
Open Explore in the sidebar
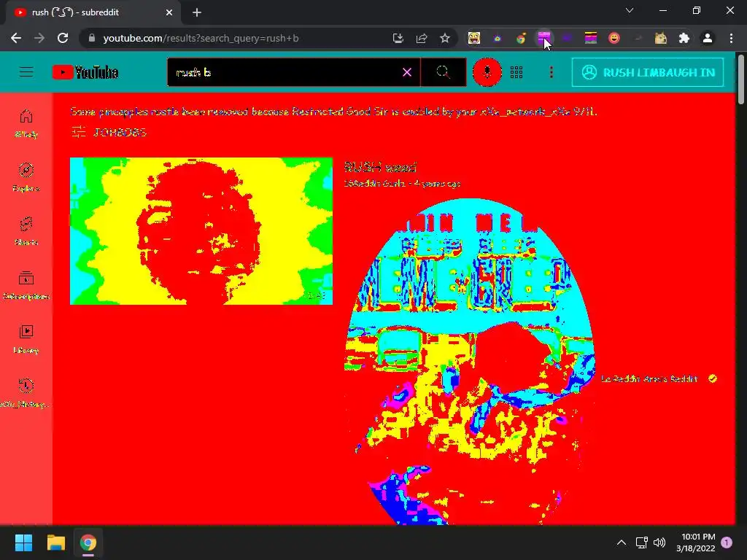click(x=26, y=177)
